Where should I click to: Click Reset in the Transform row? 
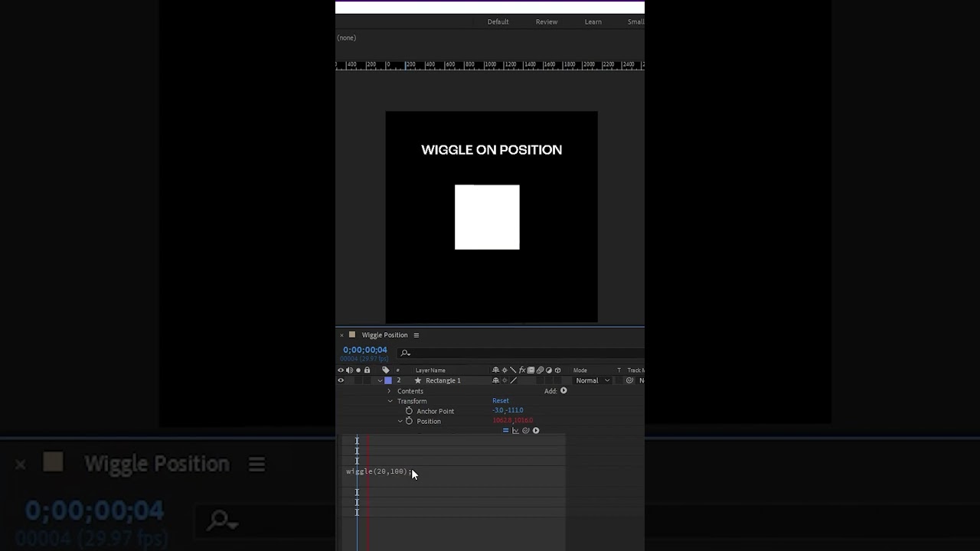pos(501,401)
